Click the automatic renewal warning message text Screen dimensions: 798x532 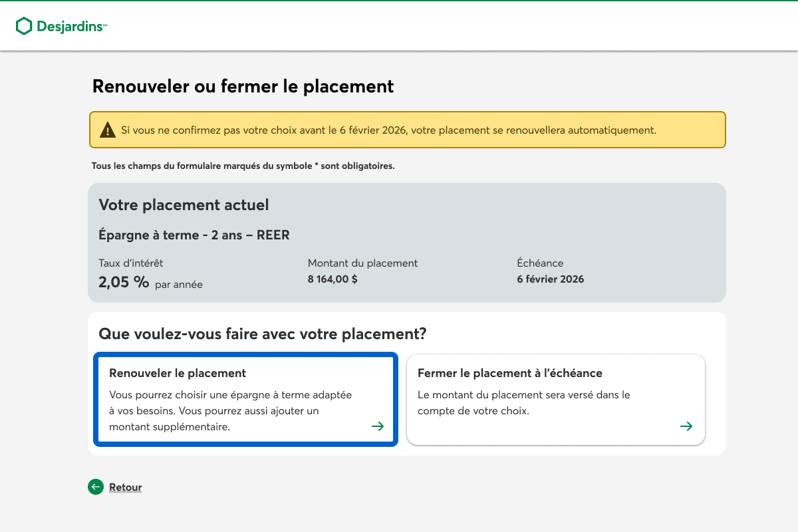388,130
